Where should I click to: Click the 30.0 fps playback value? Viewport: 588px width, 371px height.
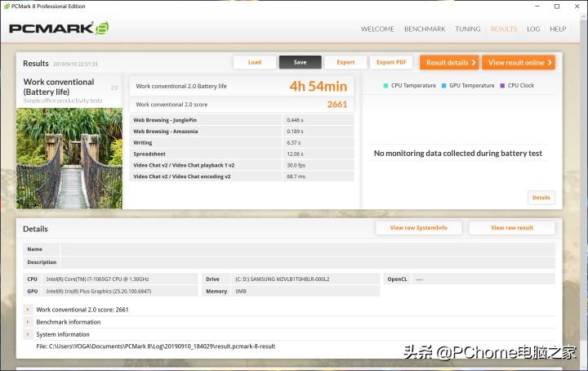pos(296,165)
